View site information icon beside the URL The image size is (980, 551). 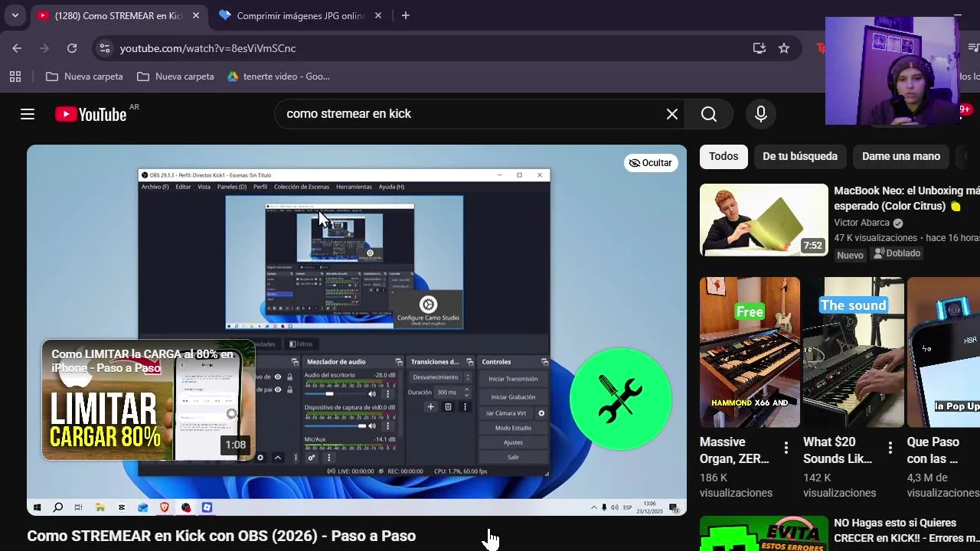[105, 48]
